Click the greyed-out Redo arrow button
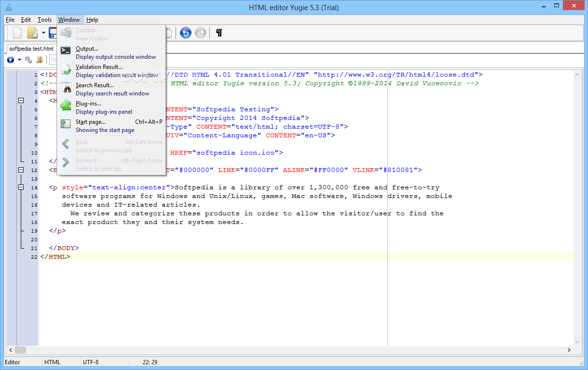The width and height of the screenshot is (588, 370). pos(201,33)
